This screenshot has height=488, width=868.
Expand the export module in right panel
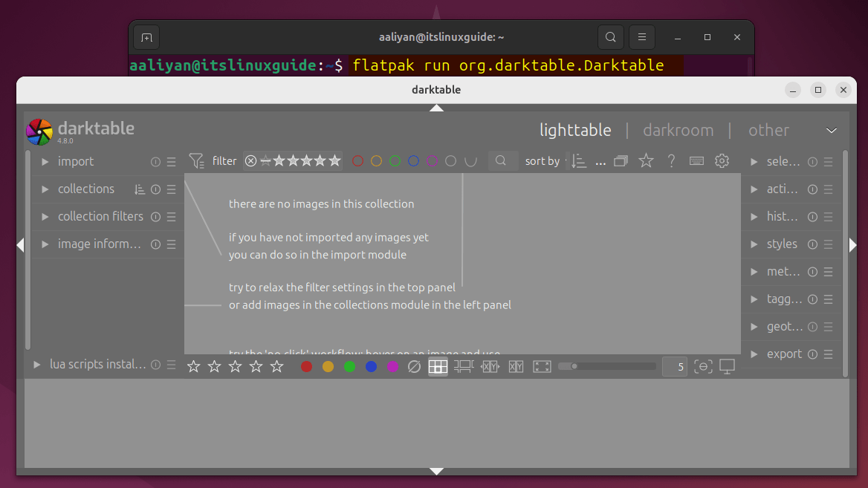784,354
